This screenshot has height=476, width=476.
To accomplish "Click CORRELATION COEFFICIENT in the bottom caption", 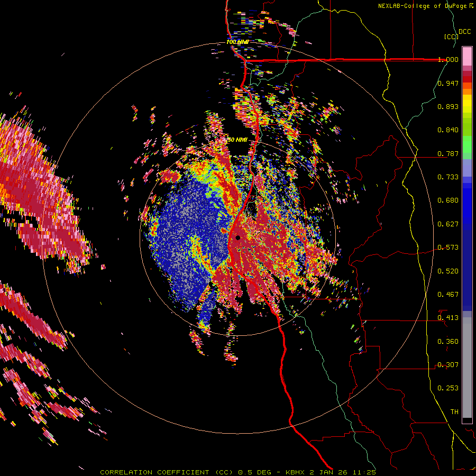I will click(x=154, y=472).
